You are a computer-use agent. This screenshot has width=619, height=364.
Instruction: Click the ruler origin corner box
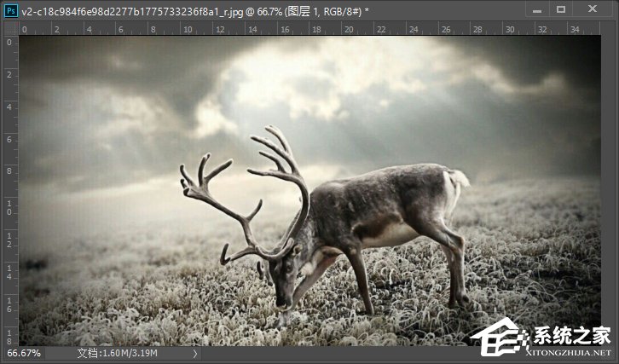point(10,28)
